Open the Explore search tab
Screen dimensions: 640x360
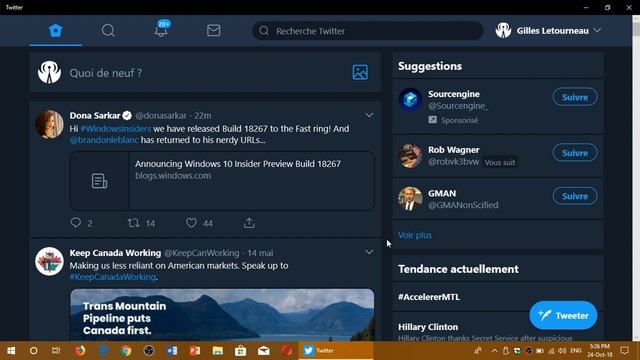[x=108, y=31]
